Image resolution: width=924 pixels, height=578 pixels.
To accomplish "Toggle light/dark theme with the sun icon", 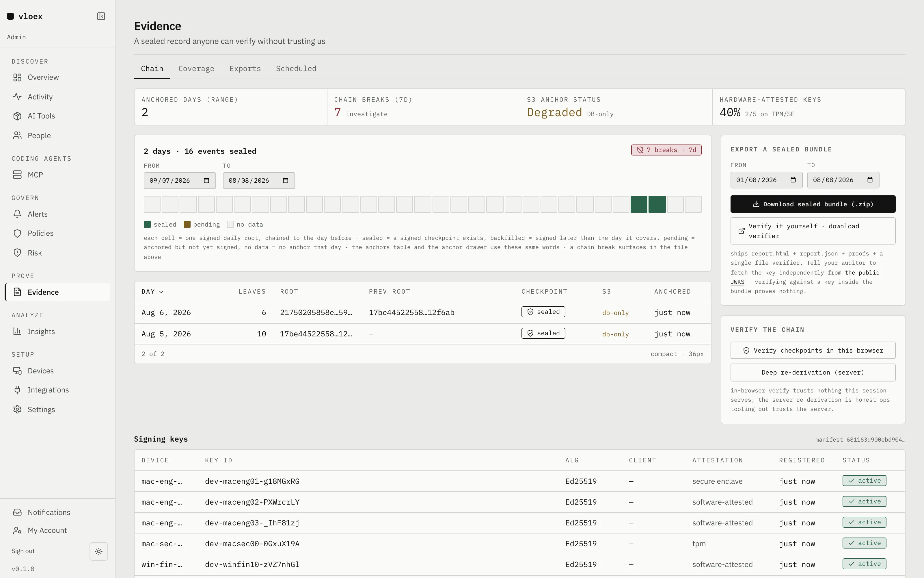I will point(98,551).
